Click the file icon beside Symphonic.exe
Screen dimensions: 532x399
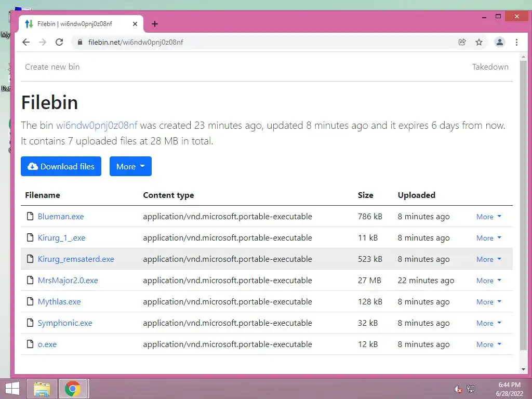click(x=30, y=323)
